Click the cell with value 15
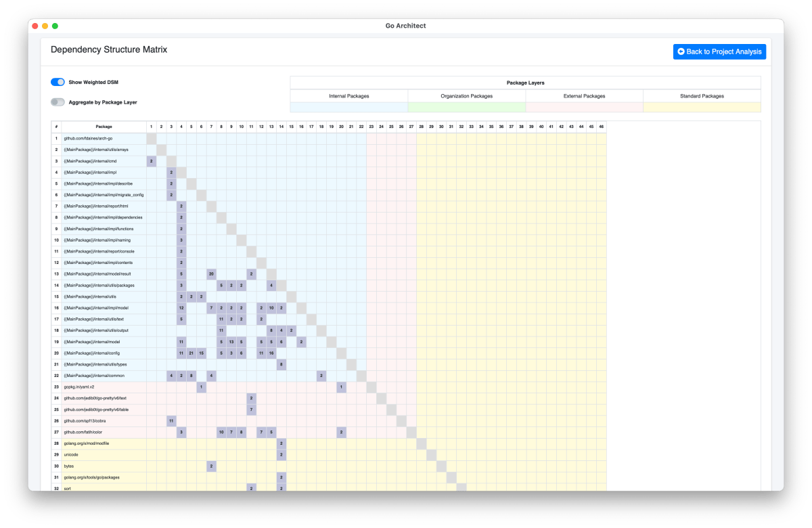This screenshot has height=528, width=812. pyautogui.click(x=202, y=353)
